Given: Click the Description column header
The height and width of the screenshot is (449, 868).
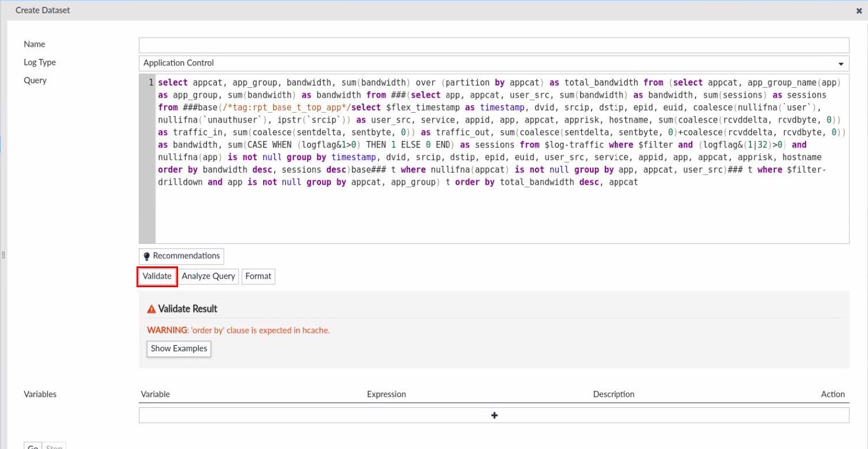Looking at the screenshot, I should pyautogui.click(x=614, y=394).
